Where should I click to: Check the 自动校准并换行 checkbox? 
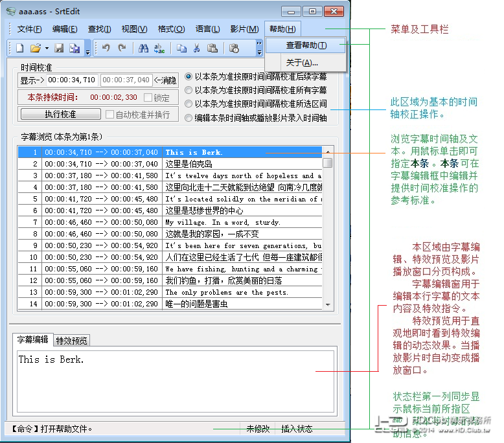[109, 115]
